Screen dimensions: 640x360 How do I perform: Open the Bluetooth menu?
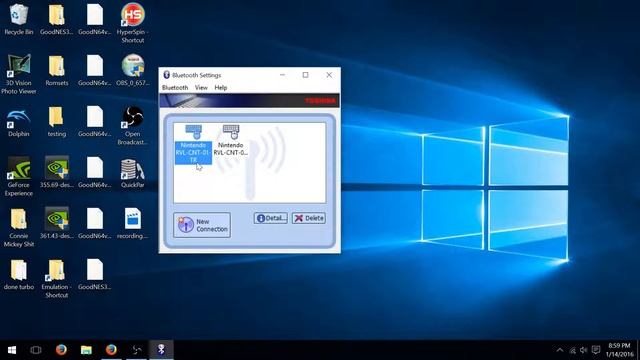[x=175, y=87]
